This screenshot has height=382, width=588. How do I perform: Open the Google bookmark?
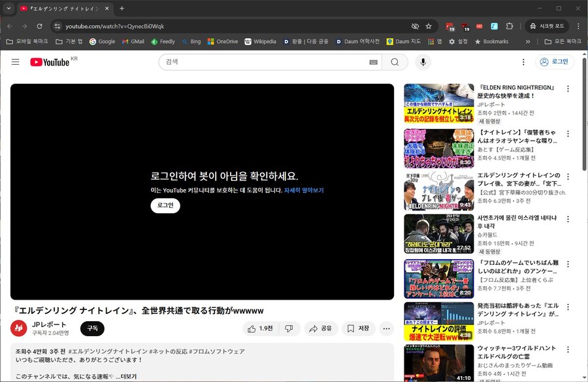click(x=103, y=42)
